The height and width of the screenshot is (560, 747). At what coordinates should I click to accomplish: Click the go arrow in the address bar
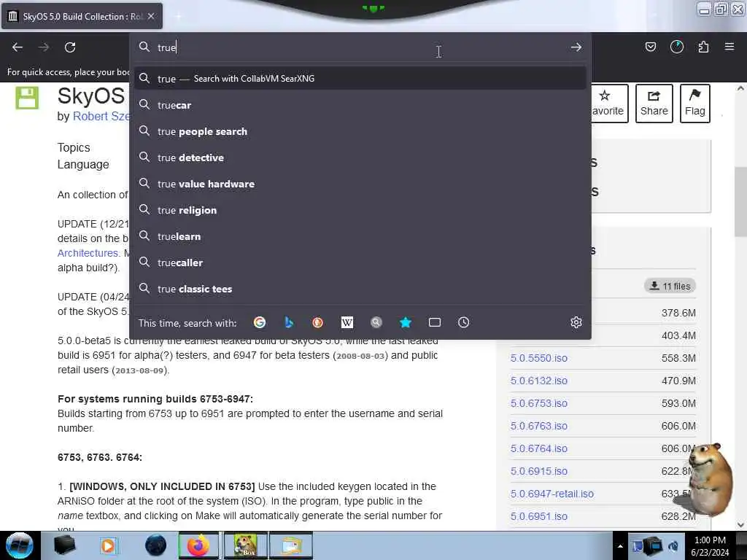click(576, 47)
